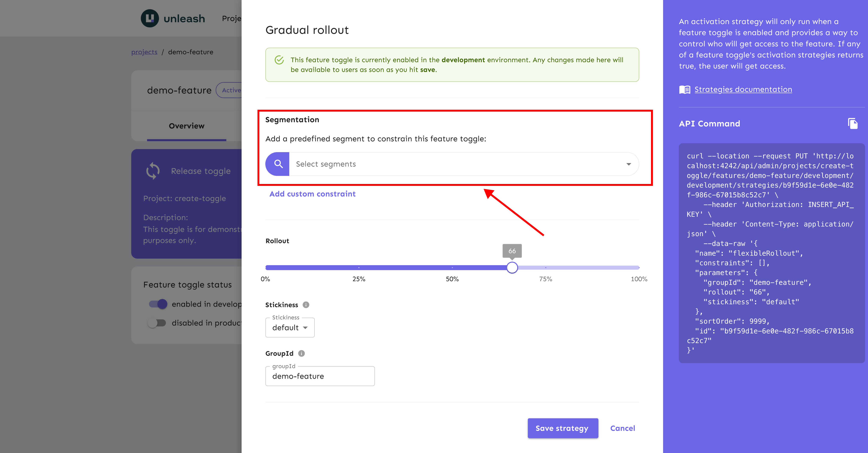Click the copy API command icon
Viewport: 868px width, 453px height.
(x=853, y=123)
